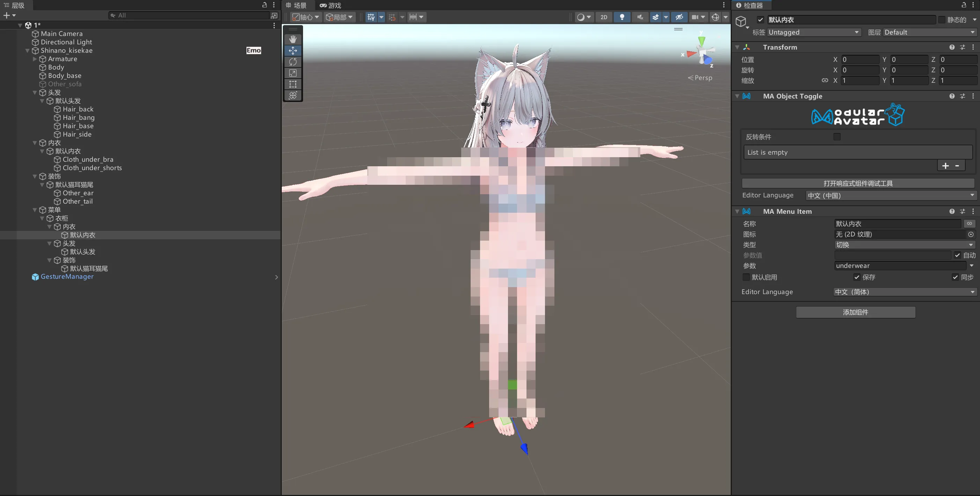Add an entry to Object Toggle list
Image resolution: width=980 pixels, height=496 pixels.
[x=945, y=166]
